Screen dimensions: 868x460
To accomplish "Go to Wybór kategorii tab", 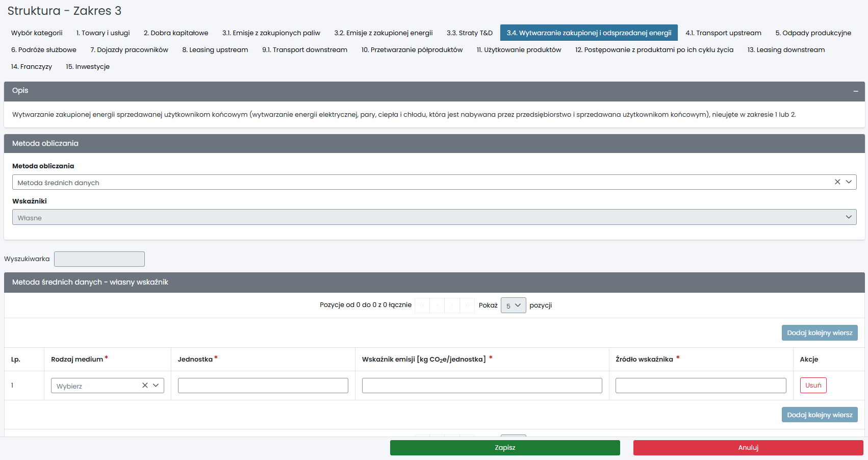I will pyautogui.click(x=37, y=33).
